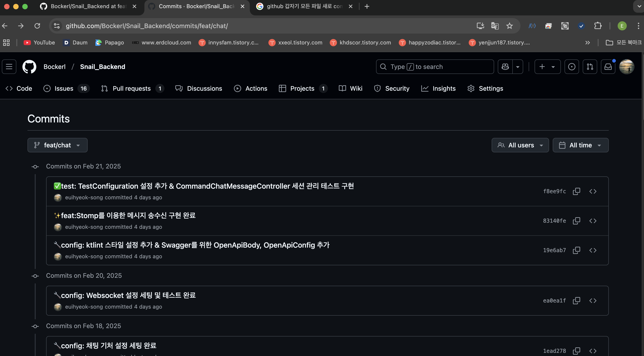Bookmark this page with star icon
This screenshot has width=644, height=356.
click(x=509, y=26)
